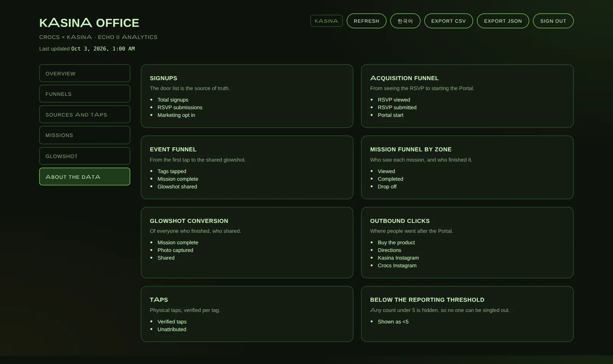This screenshot has height=364, width=613.
Task: Click 'Tags tapped' list item
Action: point(172,171)
